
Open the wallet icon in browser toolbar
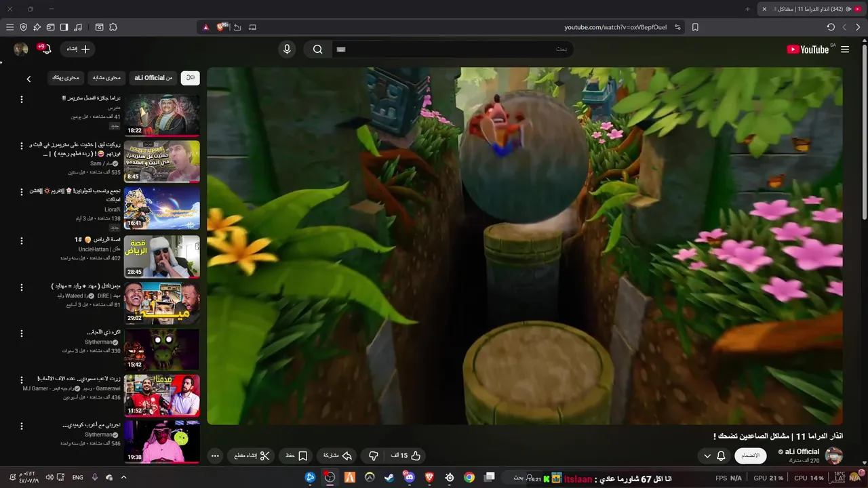[x=50, y=27]
